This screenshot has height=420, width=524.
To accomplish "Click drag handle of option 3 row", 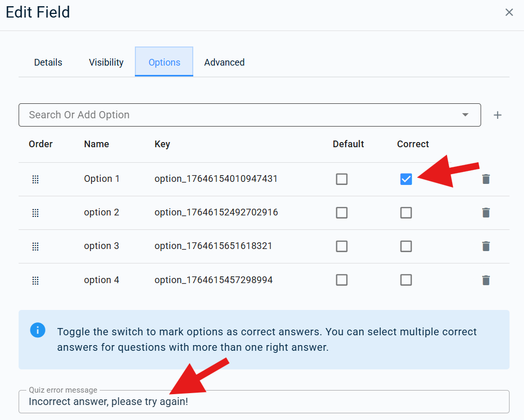I will coord(36,246).
